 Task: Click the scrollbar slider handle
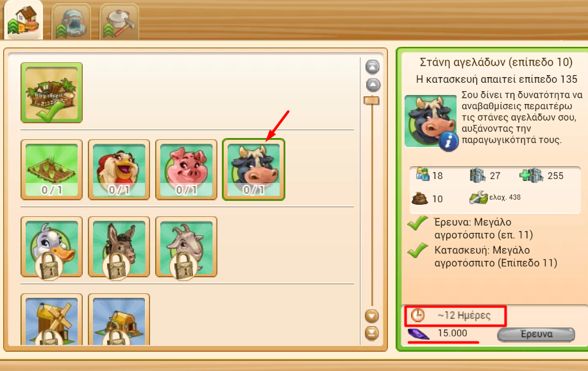coord(372,100)
